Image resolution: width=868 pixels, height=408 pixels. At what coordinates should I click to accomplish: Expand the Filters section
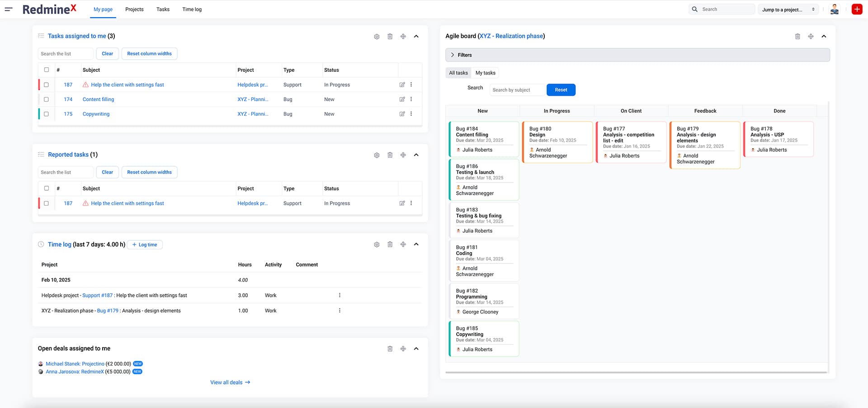(637, 55)
